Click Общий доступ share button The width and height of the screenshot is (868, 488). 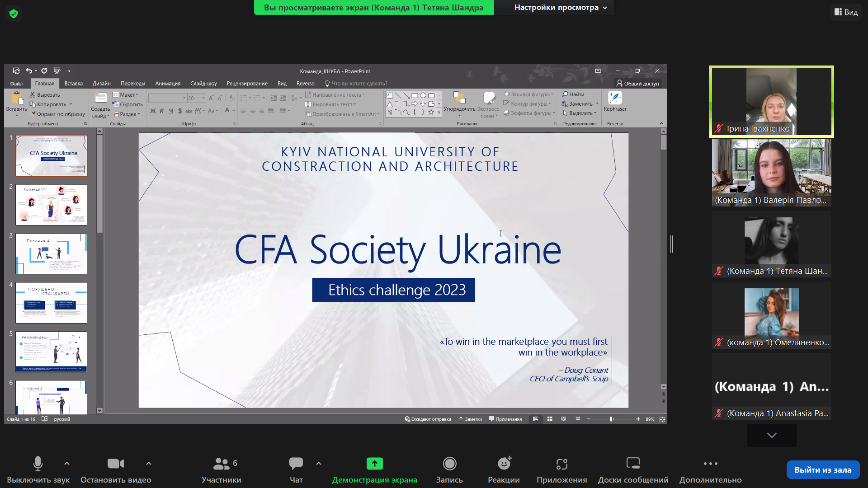(638, 84)
